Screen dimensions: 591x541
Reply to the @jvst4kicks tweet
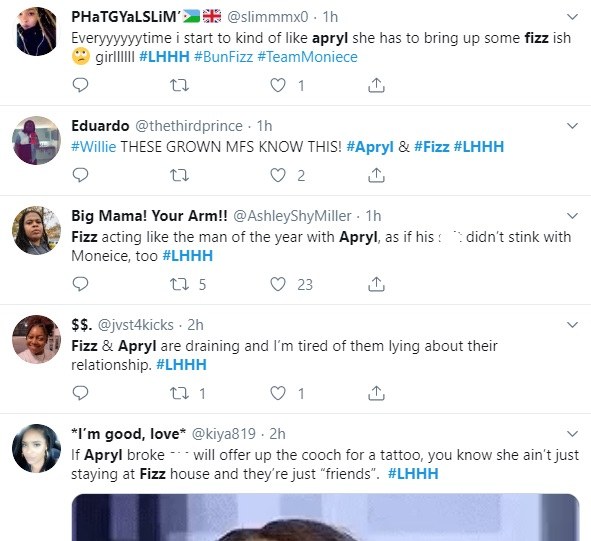pos(80,393)
